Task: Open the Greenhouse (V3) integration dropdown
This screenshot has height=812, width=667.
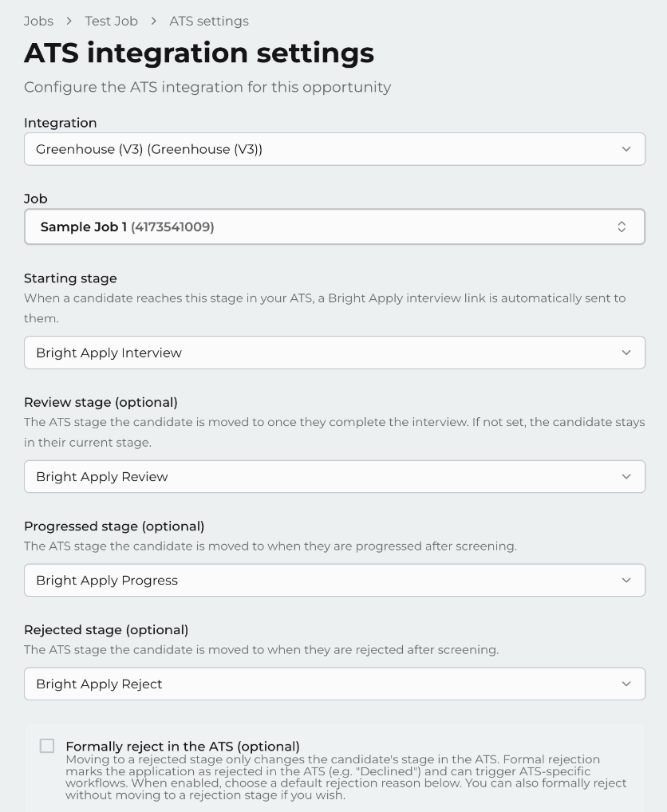Action: tap(334, 149)
